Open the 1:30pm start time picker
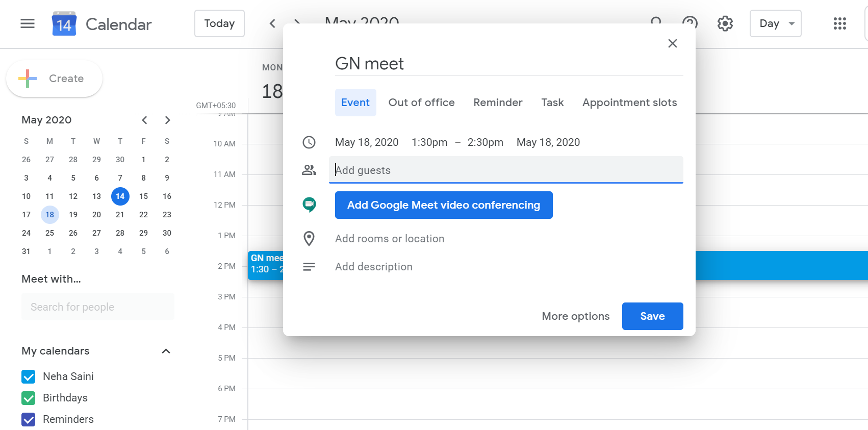Image resolution: width=868 pixels, height=430 pixels. click(x=429, y=142)
